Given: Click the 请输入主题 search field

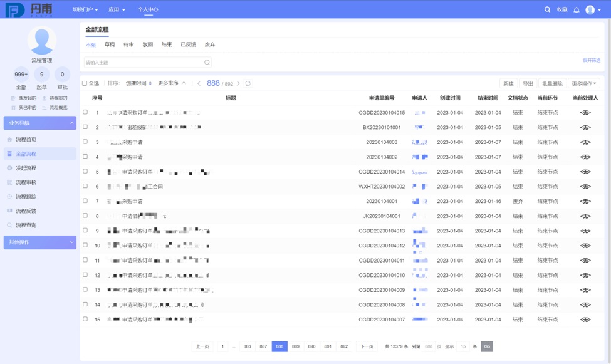Looking at the screenshot, I should 143,63.
